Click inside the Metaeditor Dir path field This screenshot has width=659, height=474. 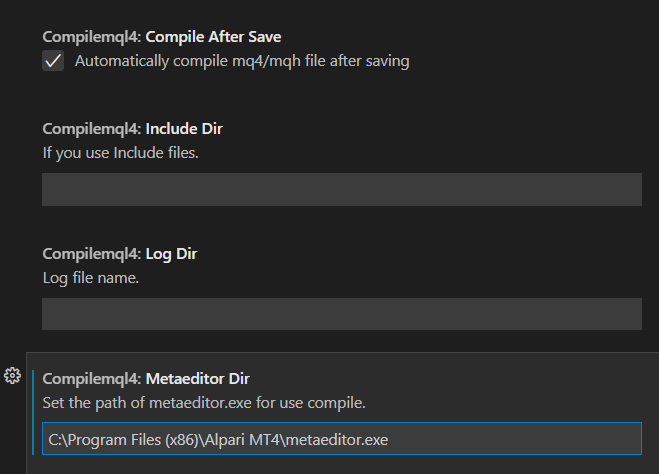click(342, 438)
